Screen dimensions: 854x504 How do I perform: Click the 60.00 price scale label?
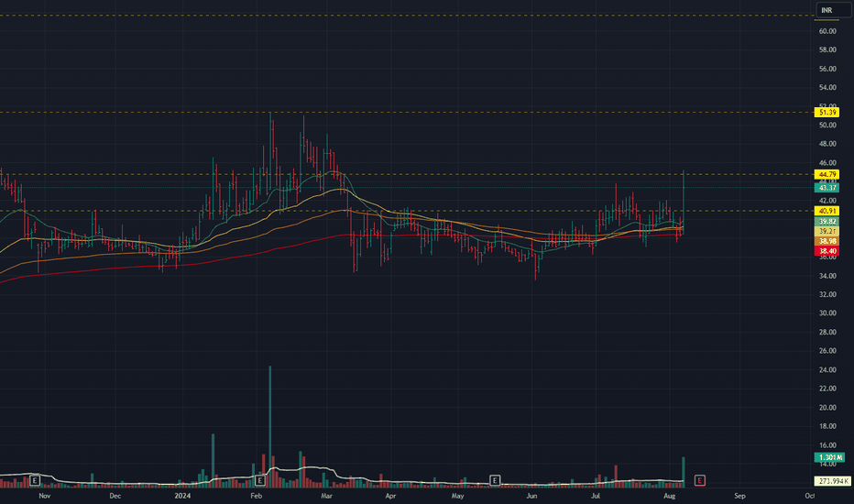click(827, 31)
